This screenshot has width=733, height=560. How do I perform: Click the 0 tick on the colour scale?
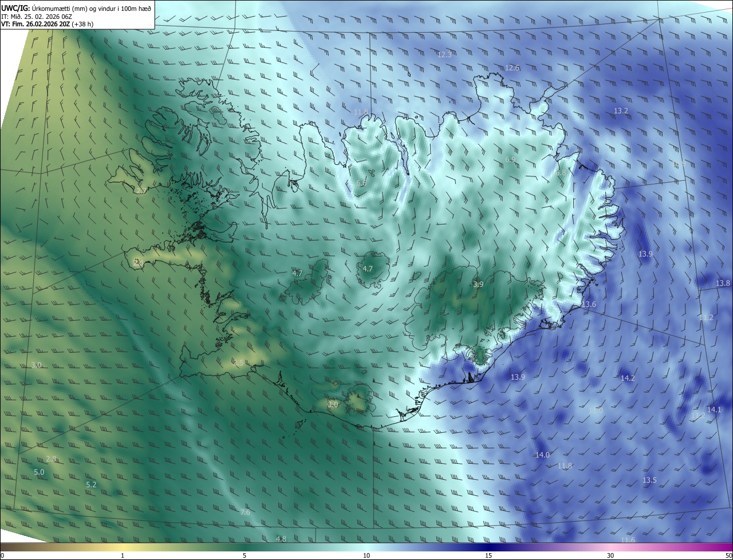(2, 556)
